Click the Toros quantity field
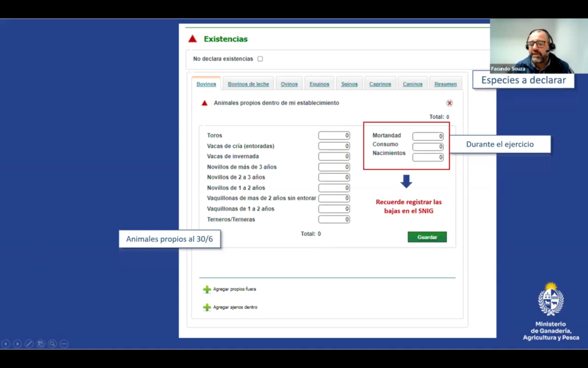The height and width of the screenshot is (368, 588). 334,135
